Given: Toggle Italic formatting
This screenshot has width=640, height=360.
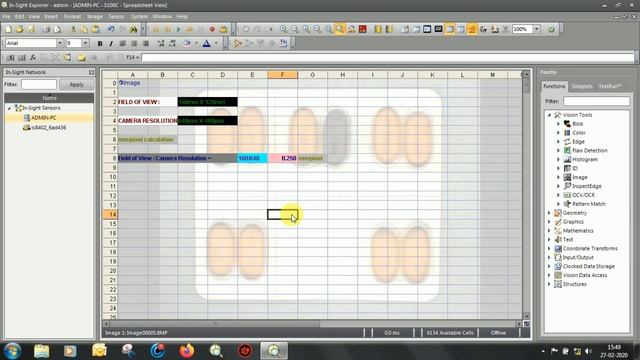Looking at the screenshot, I should tap(111, 43).
